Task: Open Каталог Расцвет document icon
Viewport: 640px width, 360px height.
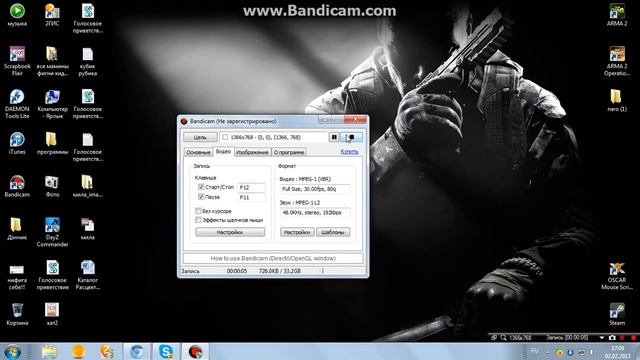Action: pos(88,275)
